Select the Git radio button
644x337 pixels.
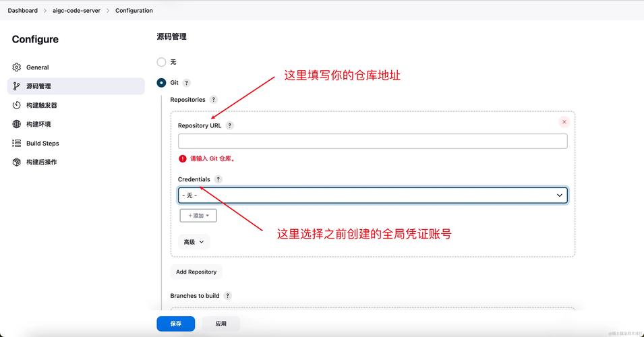(x=161, y=82)
